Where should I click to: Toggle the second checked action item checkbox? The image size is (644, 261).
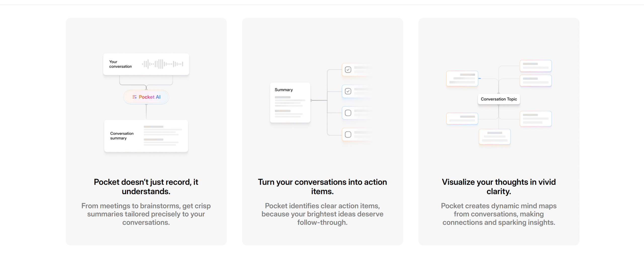point(348,91)
